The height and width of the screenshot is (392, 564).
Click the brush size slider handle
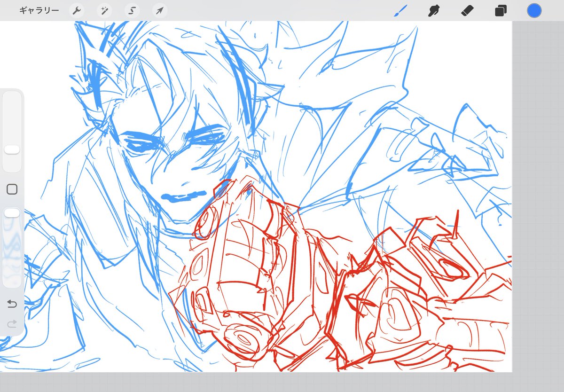pos(12,149)
